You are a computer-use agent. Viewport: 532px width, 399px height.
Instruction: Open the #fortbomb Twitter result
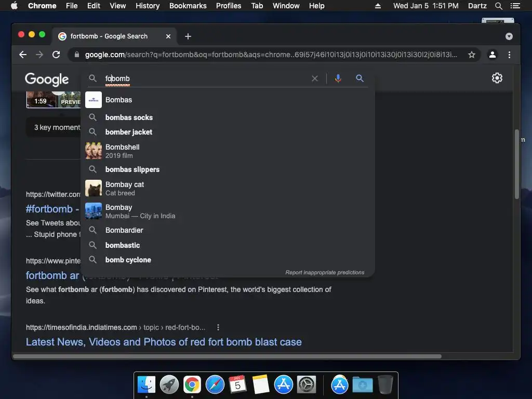52,209
